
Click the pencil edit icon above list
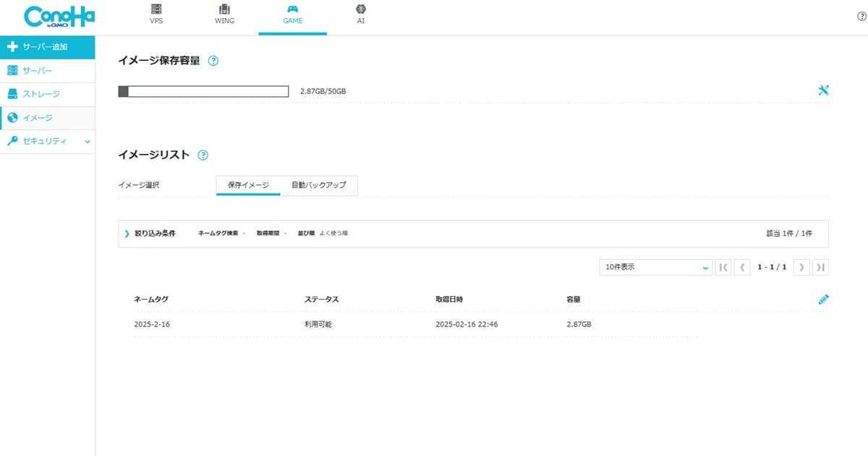pos(823,299)
